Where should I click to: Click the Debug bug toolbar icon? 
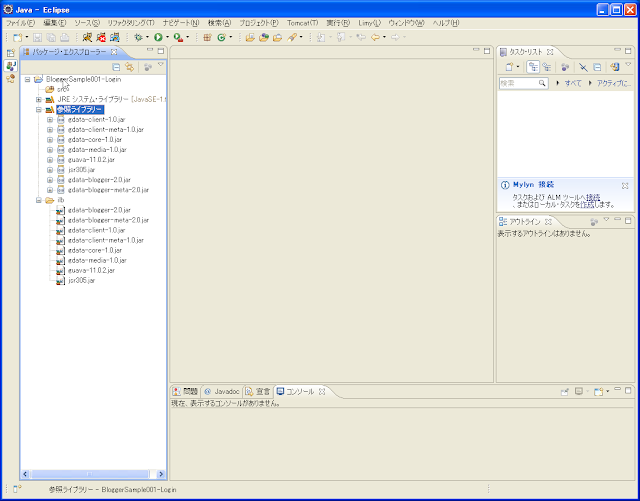click(139, 38)
